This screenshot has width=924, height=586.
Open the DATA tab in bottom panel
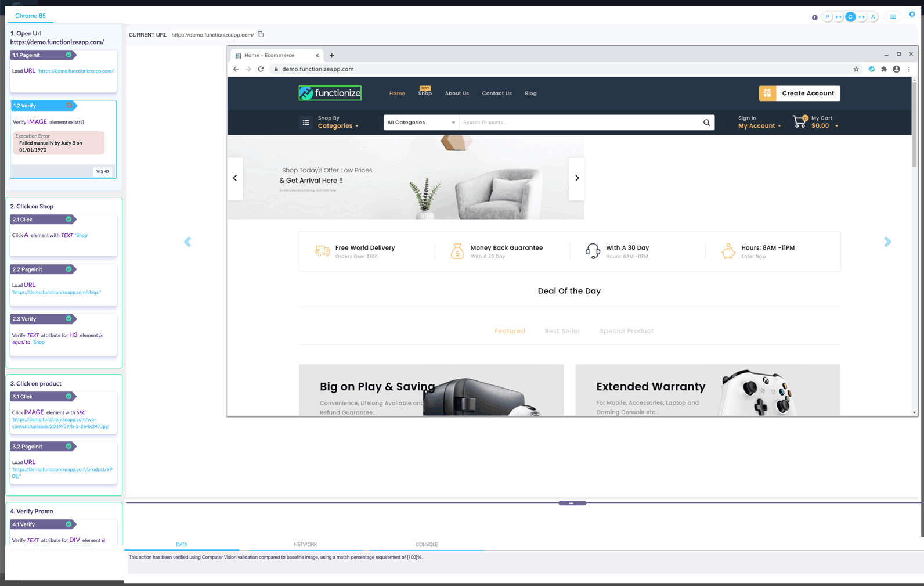182,544
